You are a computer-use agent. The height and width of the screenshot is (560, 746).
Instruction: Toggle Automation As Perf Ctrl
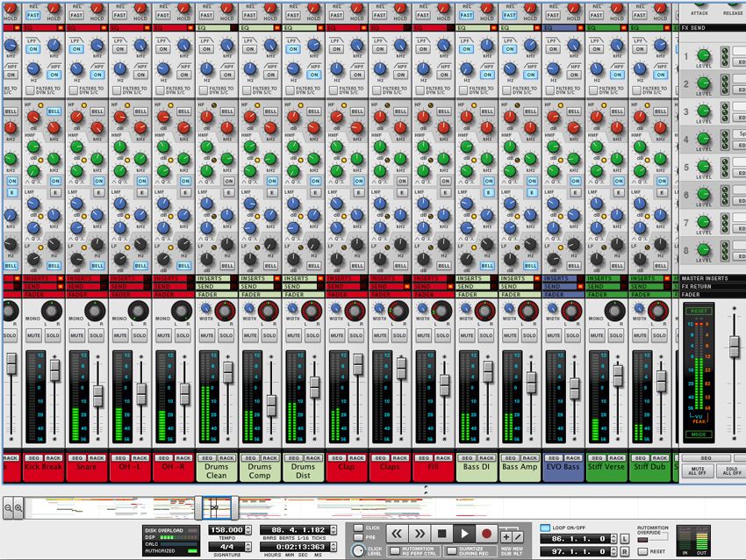[x=394, y=549]
